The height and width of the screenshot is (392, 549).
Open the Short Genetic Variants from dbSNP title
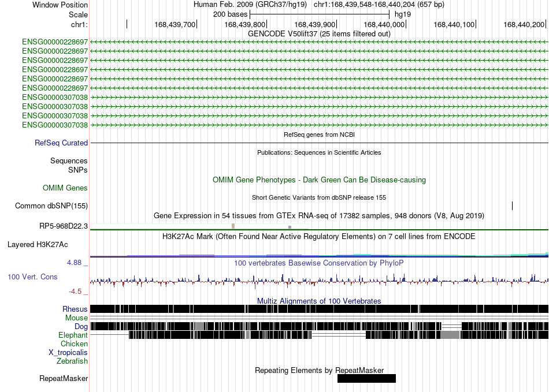(319, 197)
